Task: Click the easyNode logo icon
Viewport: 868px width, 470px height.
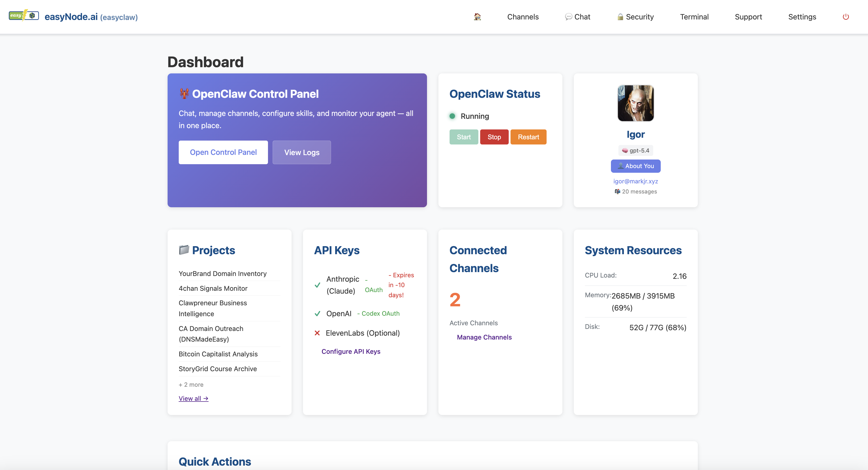Action: tap(24, 16)
